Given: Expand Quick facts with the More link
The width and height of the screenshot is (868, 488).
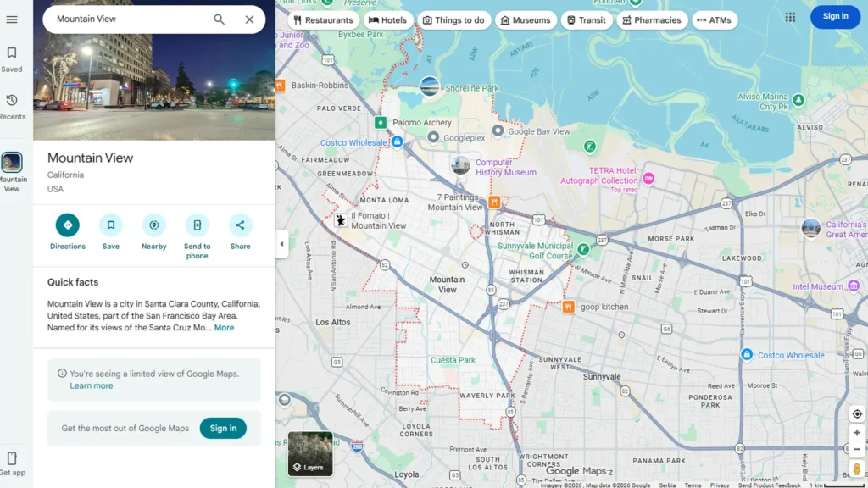Looking at the screenshot, I should click(x=224, y=327).
